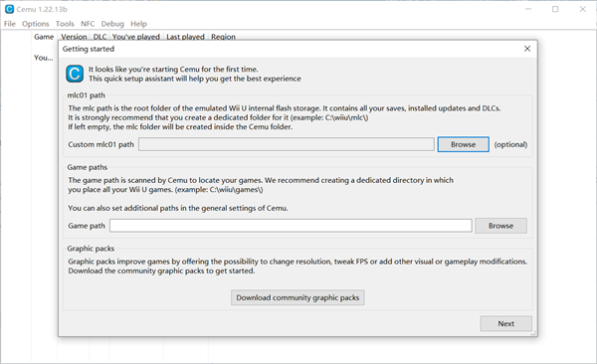Maximize the Cemu window
597x364 pixels.
[555, 9]
